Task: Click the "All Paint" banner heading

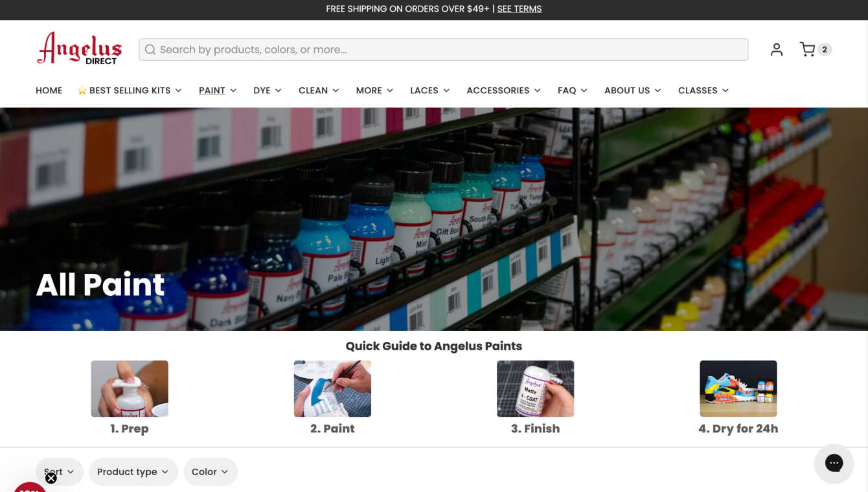Action: pos(100,285)
